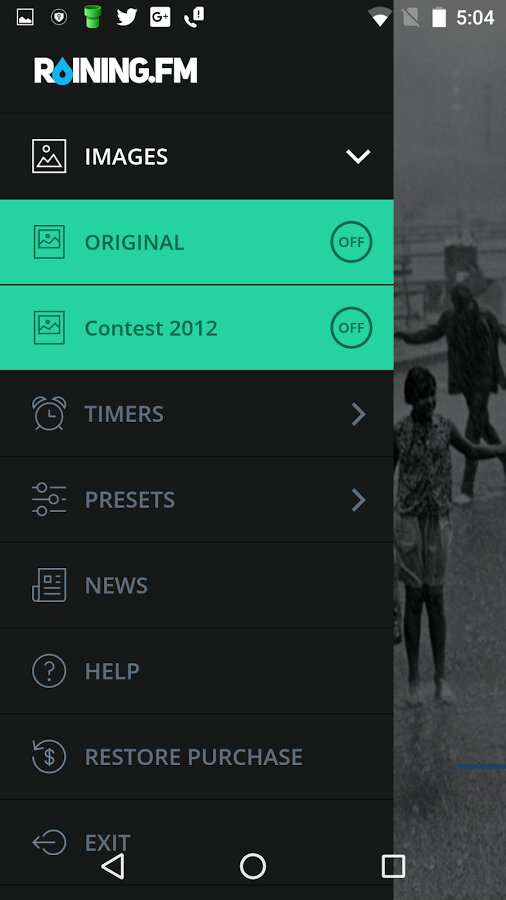
Task: Open the HELP menu item
Action: click(197, 671)
